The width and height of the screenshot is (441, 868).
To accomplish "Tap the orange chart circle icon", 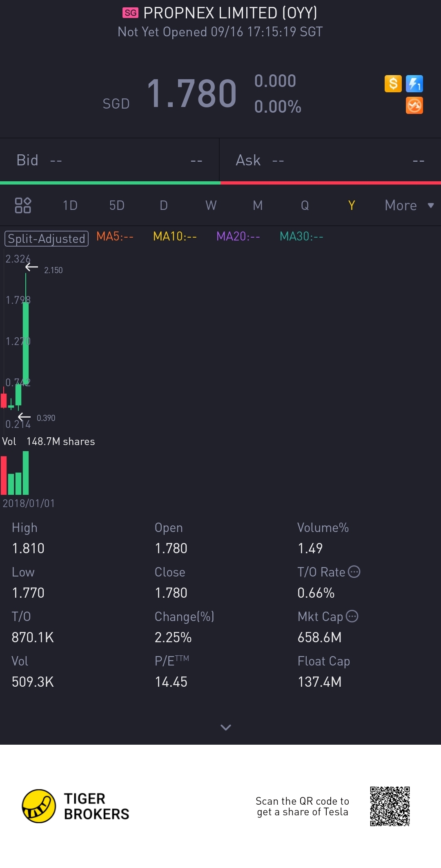I will (414, 105).
